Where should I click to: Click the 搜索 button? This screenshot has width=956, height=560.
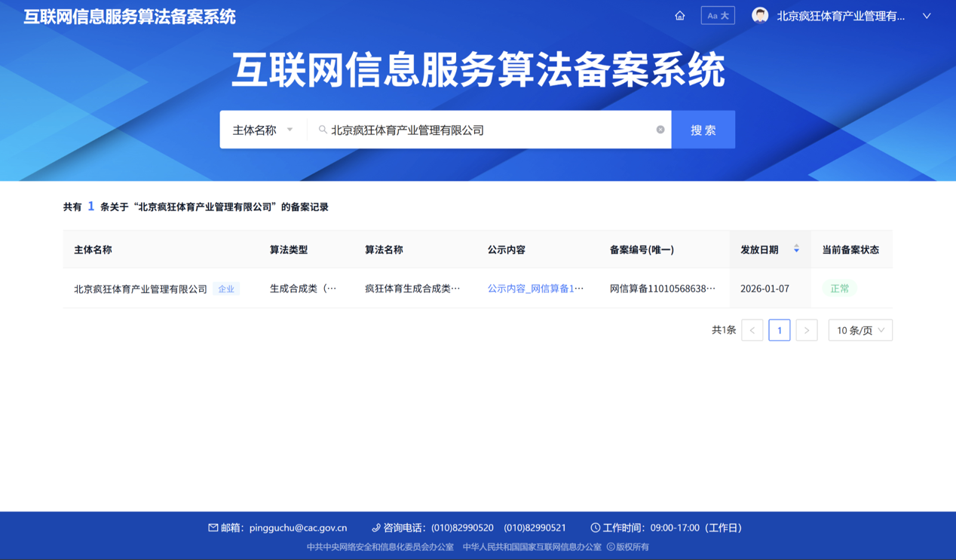[703, 130]
